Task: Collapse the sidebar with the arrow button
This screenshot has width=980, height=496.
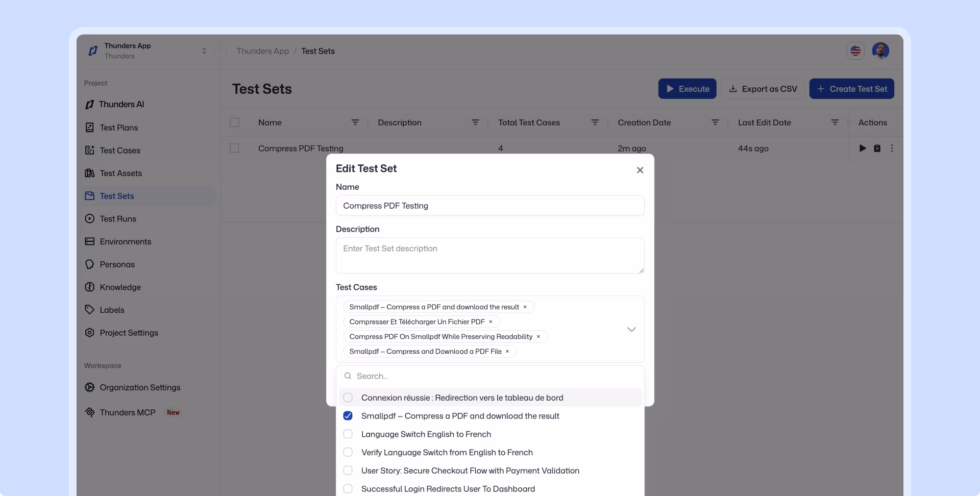Action: [220, 51]
